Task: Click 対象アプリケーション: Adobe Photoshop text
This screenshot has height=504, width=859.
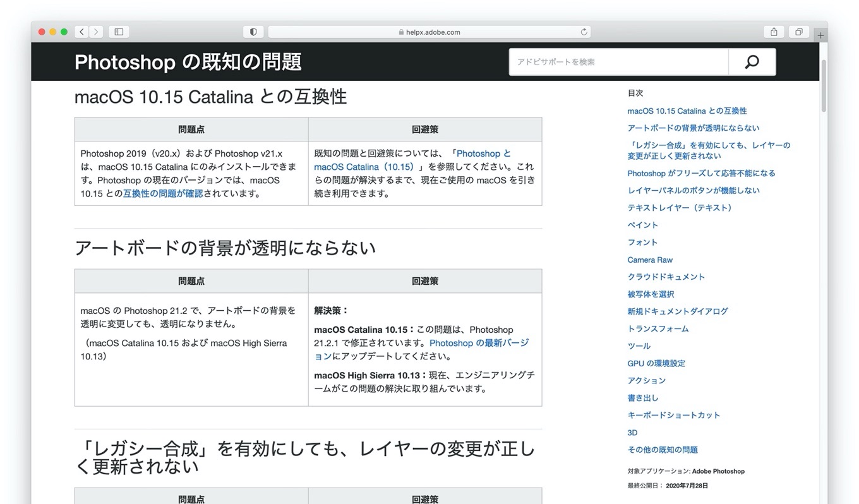Action: tap(686, 471)
